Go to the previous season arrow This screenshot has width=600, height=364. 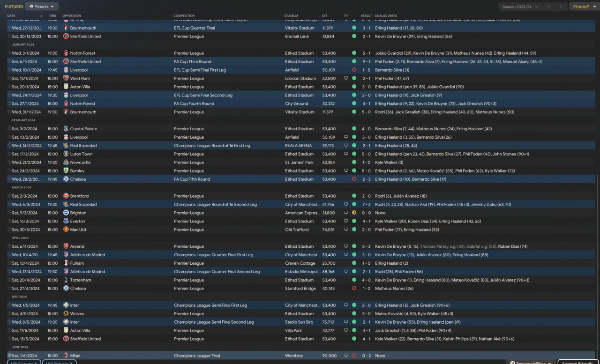coord(549,7)
